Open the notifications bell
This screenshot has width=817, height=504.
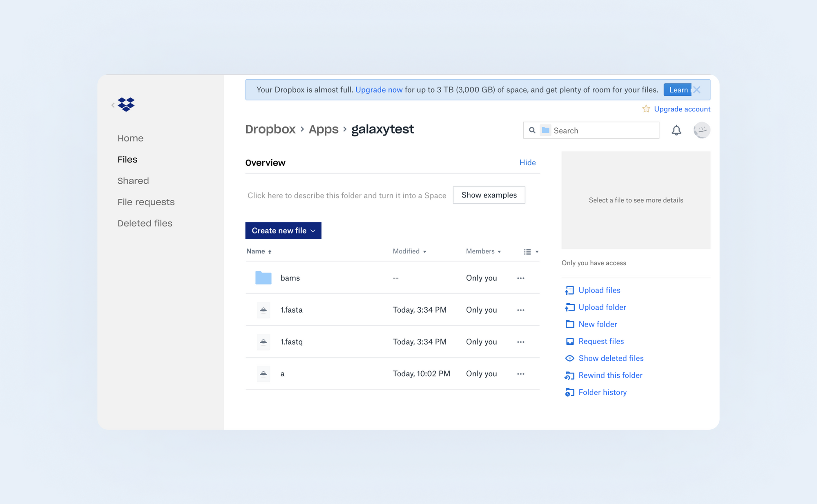676,130
